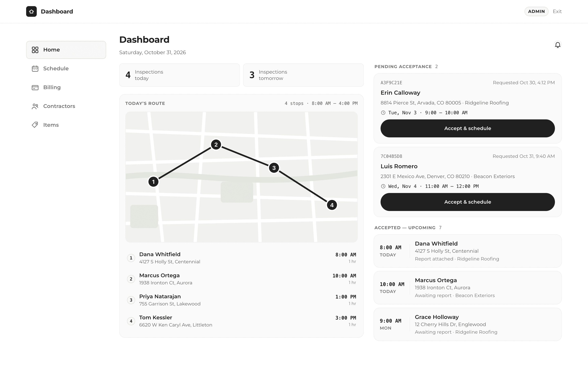Open the Contractors section

click(x=66, y=106)
